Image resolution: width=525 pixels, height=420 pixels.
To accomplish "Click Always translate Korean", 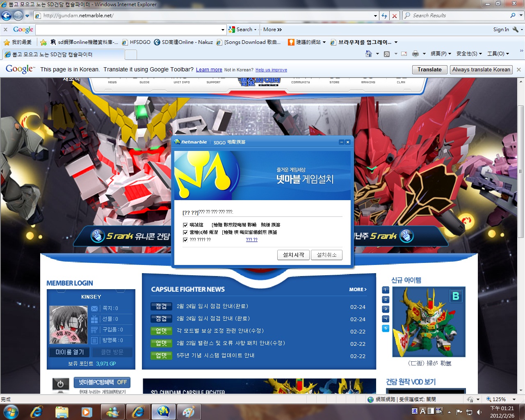I will [x=481, y=70].
